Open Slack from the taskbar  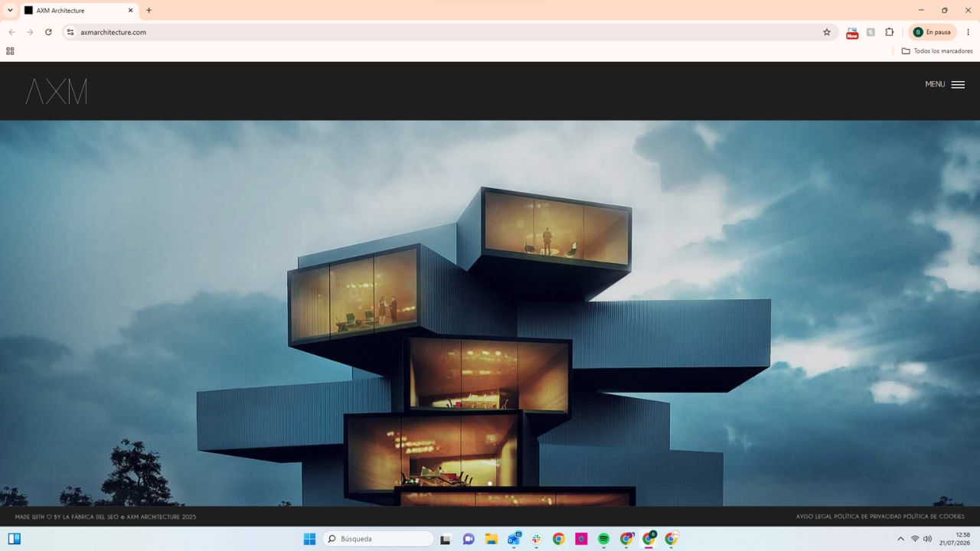[536, 539]
